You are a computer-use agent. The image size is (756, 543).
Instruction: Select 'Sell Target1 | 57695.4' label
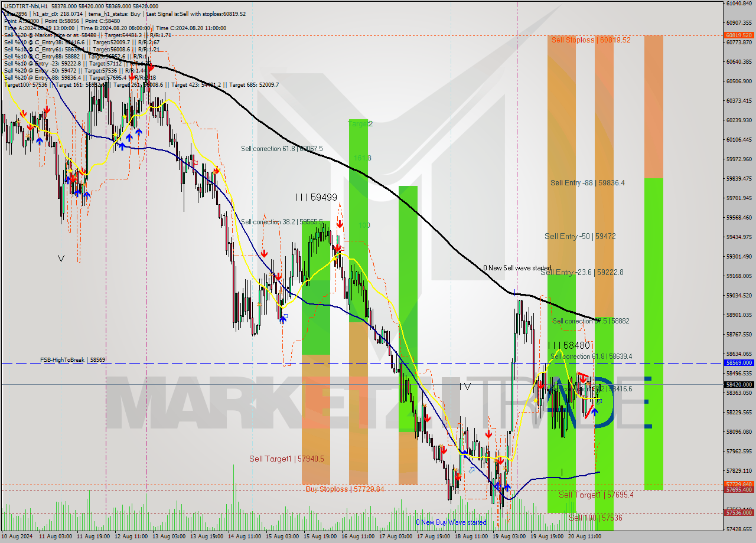[x=596, y=495]
